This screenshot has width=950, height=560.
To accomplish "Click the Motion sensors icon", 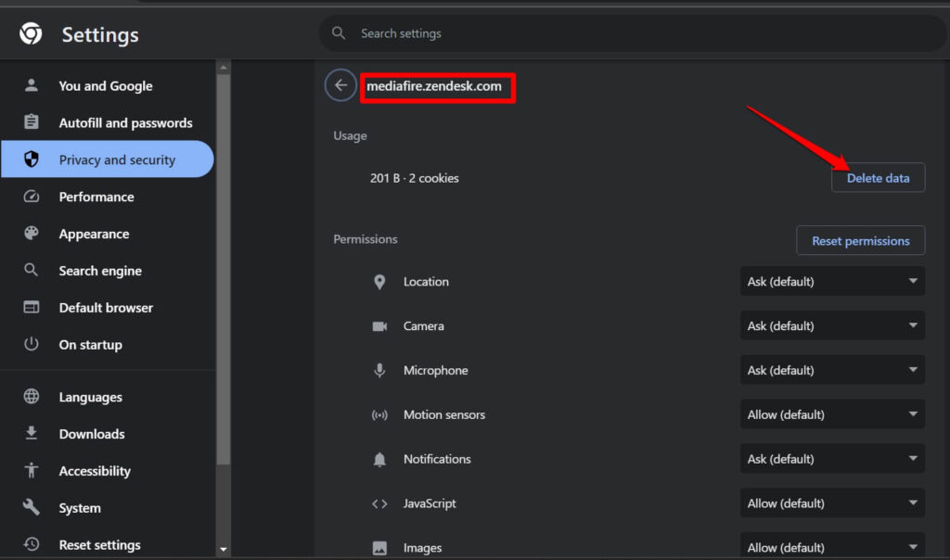I will click(380, 414).
